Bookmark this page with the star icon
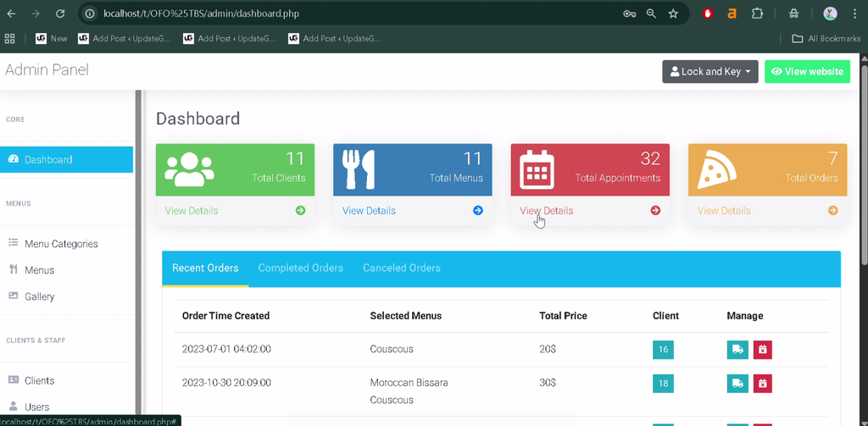868x426 pixels. (x=673, y=14)
